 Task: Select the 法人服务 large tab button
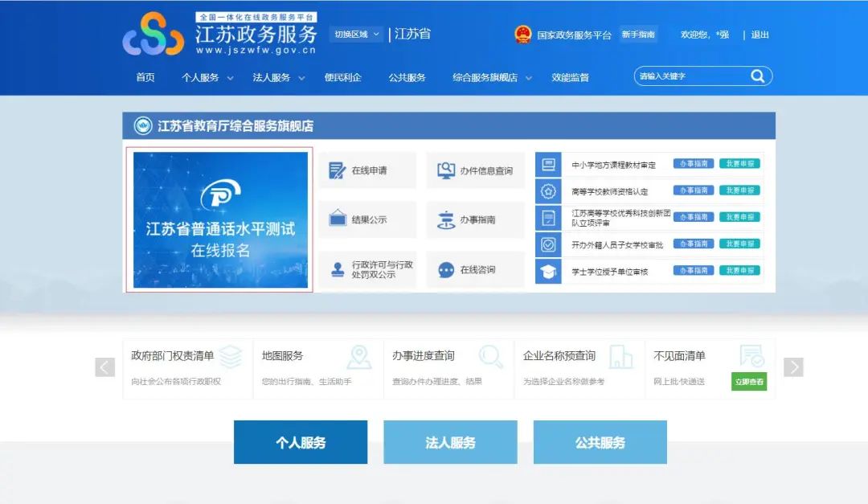tap(451, 442)
